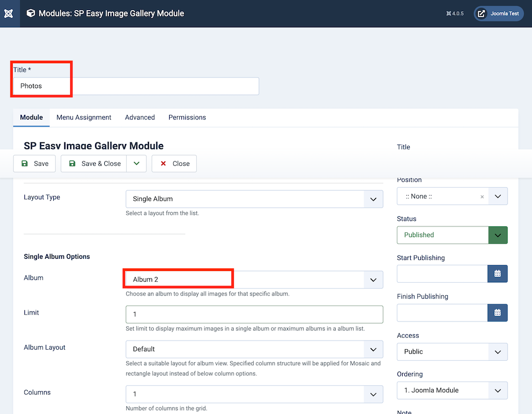532x414 pixels.
Task: Open the Ordering dropdown
Action: 498,390
